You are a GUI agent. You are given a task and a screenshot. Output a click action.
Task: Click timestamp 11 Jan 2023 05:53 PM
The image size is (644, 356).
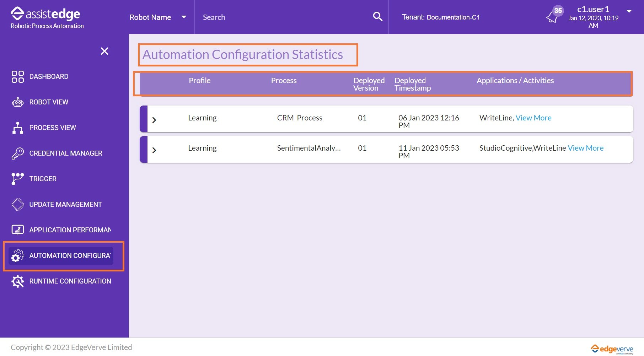coord(429,152)
